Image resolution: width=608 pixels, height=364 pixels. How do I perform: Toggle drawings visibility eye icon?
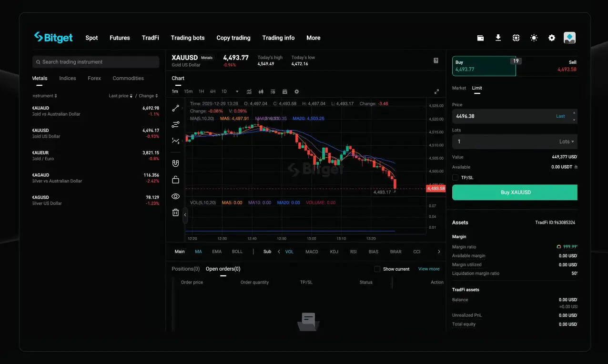(175, 196)
